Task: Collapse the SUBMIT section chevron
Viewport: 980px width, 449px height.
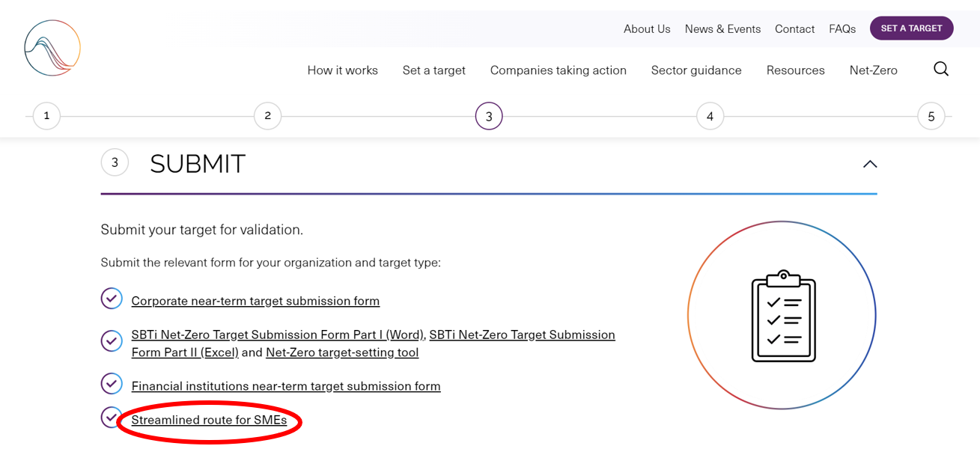Action: (869, 164)
